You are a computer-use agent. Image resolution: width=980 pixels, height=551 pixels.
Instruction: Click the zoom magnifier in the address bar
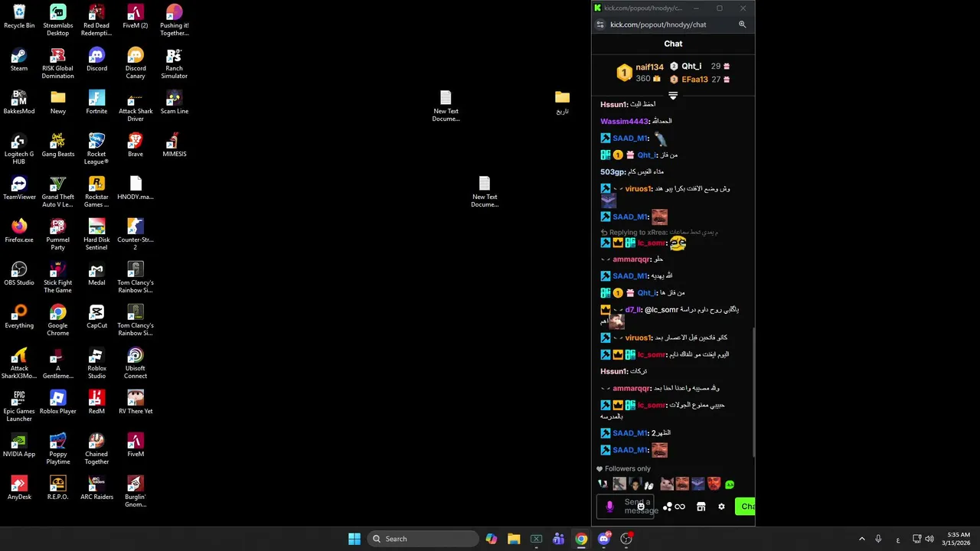[742, 24]
